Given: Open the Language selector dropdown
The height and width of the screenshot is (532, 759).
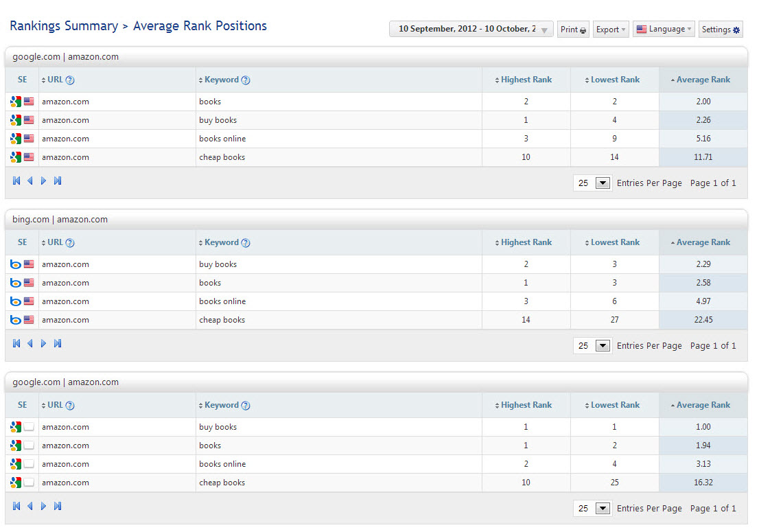Looking at the screenshot, I should coord(664,30).
